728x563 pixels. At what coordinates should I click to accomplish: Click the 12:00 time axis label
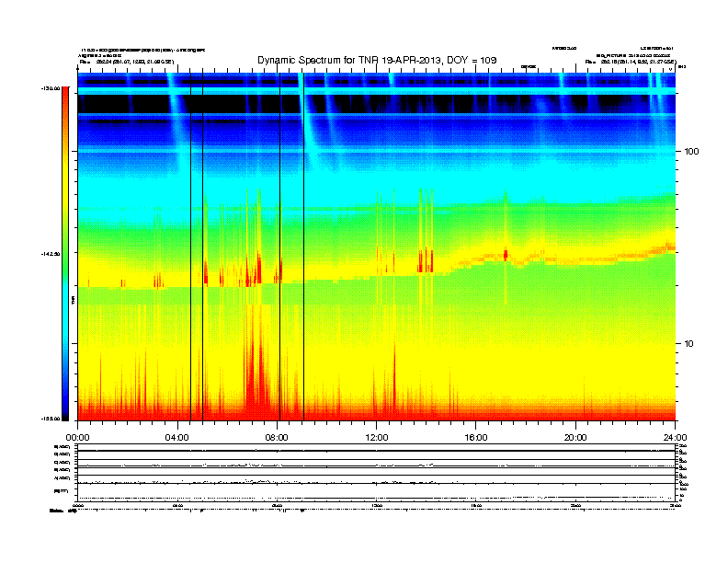coord(377,438)
